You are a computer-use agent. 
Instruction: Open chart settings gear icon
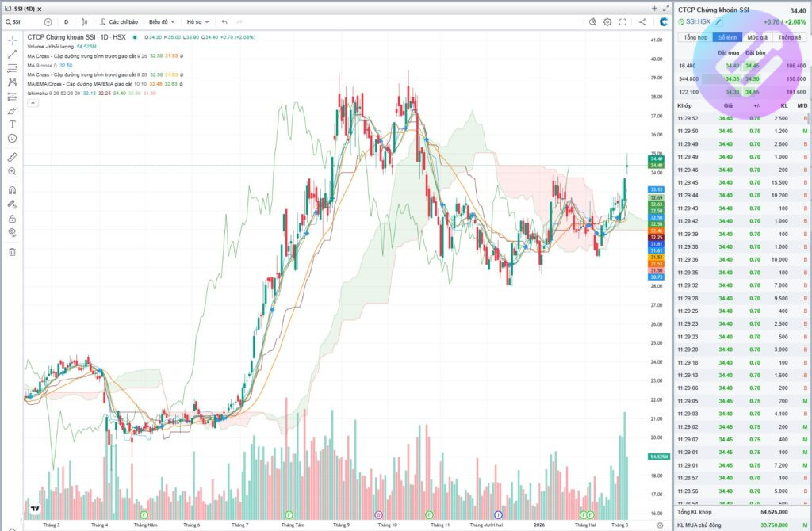click(607, 21)
